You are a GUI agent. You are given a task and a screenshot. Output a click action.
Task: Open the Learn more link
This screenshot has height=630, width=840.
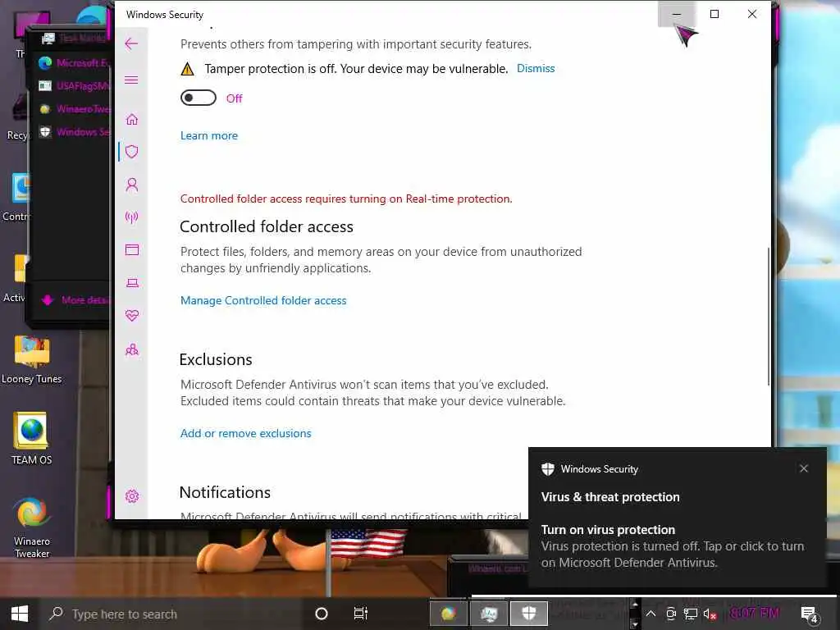click(x=209, y=135)
